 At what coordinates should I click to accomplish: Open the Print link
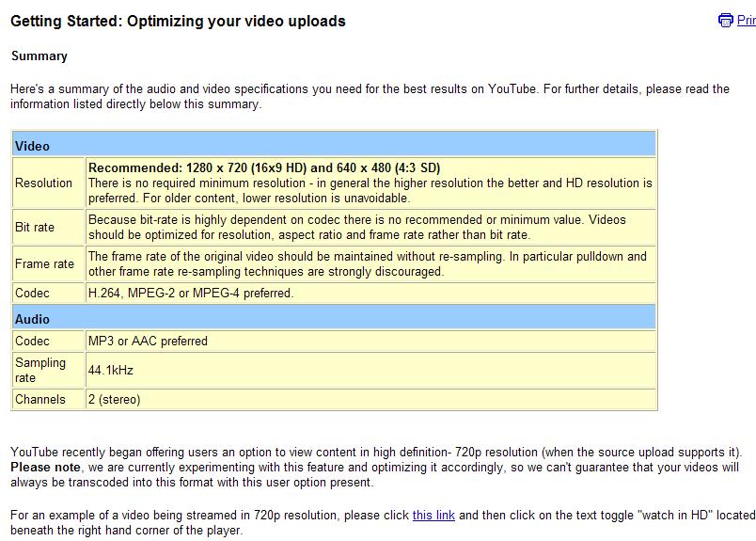click(x=746, y=21)
